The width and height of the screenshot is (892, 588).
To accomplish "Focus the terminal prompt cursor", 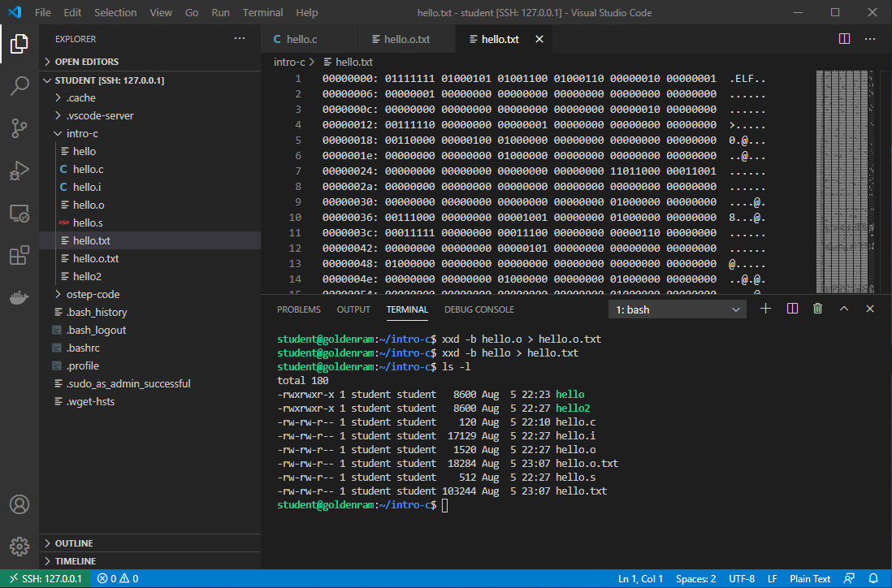I will tap(445, 505).
